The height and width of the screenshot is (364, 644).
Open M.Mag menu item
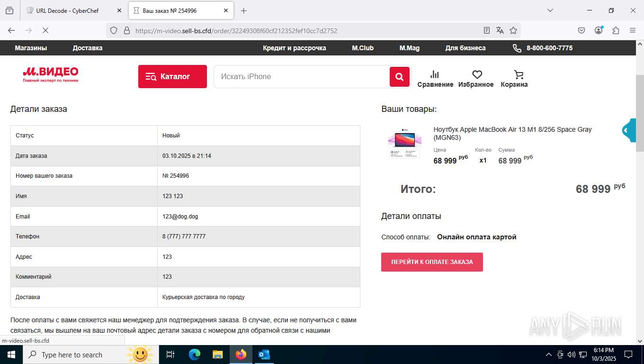pyautogui.click(x=410, y=48)
